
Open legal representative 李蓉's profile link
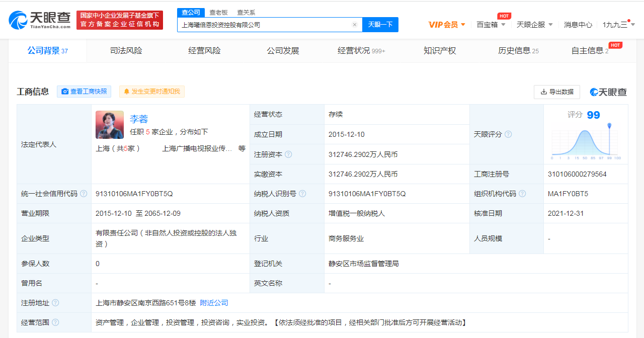tap(139, 119)
